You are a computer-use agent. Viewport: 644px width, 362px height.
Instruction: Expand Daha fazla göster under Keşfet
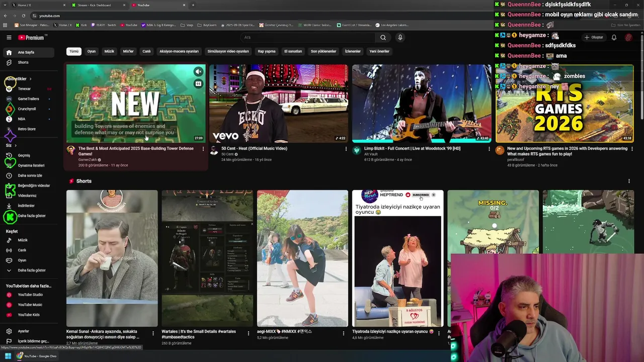pos(28,270)
